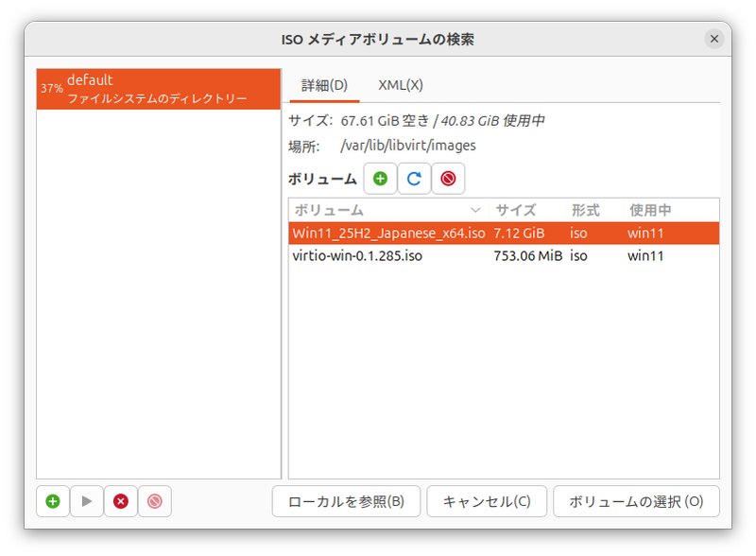
Task: Delete the selected volume via the red icon
Action: click(x=448, y=178)
